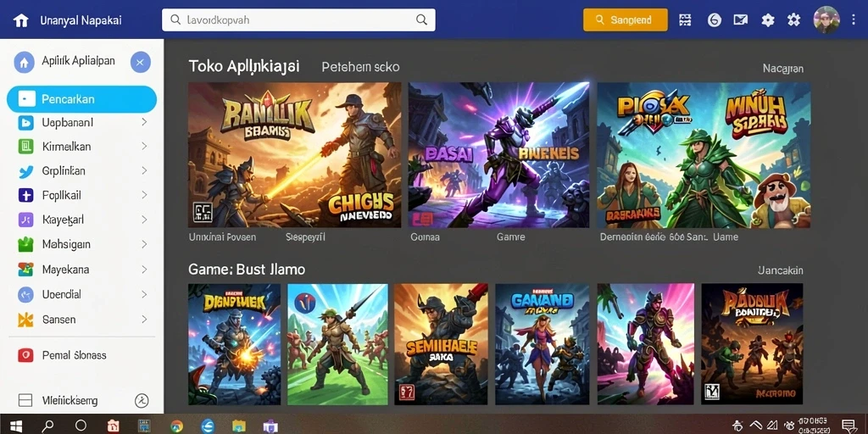Expand the Mayekana sidebar chevron
The height and width of the screenshot is (434, 868).
[144, 270]
